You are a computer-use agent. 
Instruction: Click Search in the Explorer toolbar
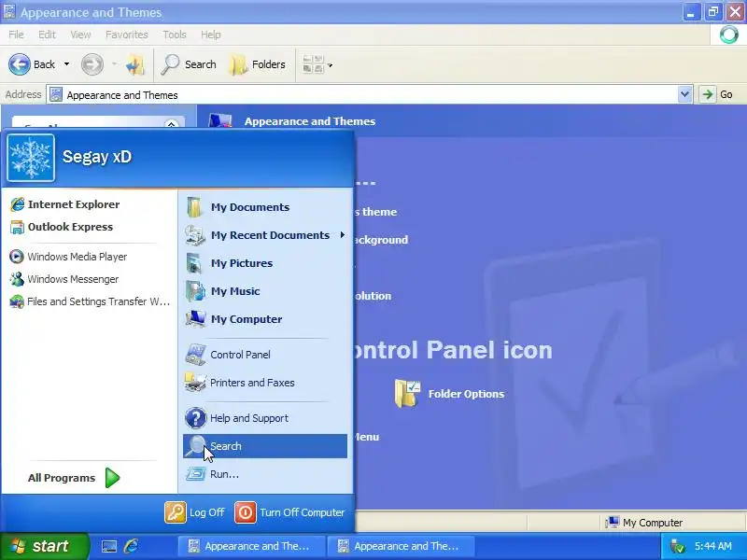coord(189,64)
